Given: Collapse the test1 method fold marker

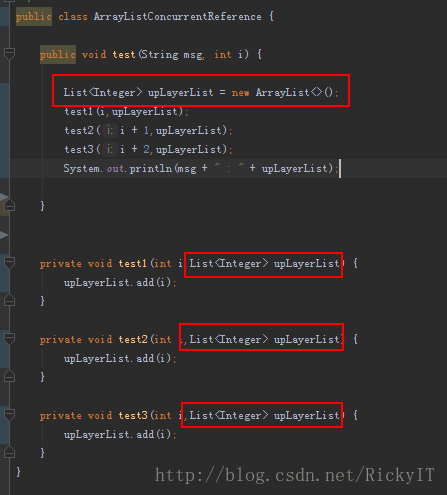Looking at the screenshot, I should point(9,263).
